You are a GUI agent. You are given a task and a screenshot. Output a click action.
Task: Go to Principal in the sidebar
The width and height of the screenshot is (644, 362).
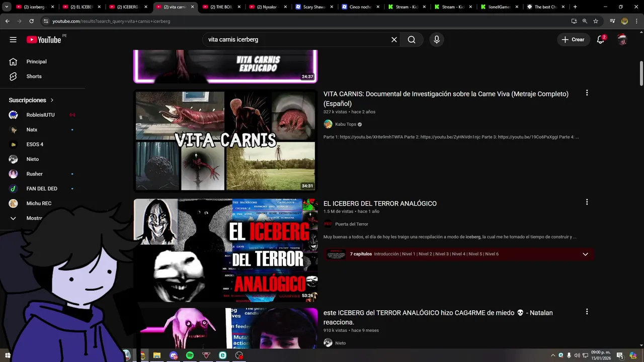[x=36, y=61]
